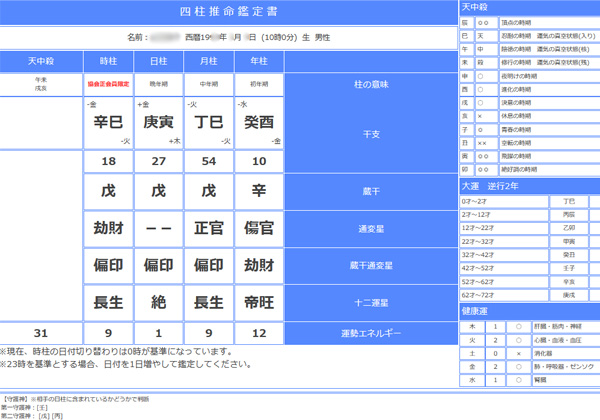Click the 蔵干通変星 row label
600x420 pixels.
click(x=371, y=266)
